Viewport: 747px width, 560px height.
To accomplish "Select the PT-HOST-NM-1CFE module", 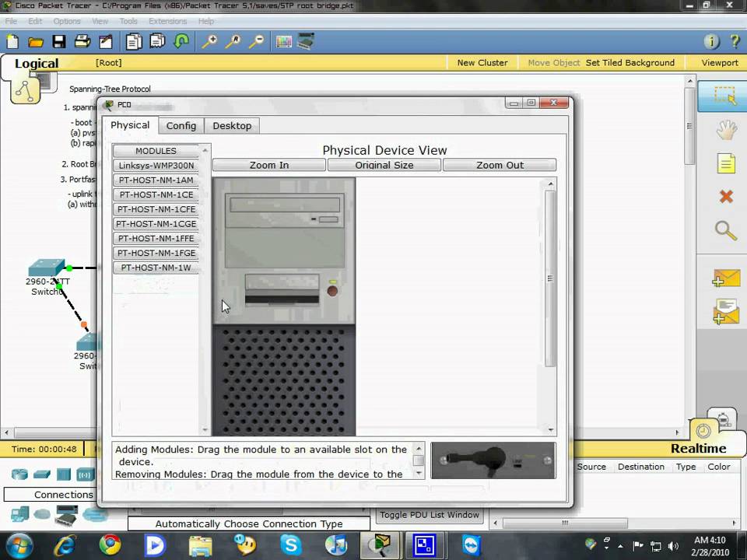I will (156, 209).
